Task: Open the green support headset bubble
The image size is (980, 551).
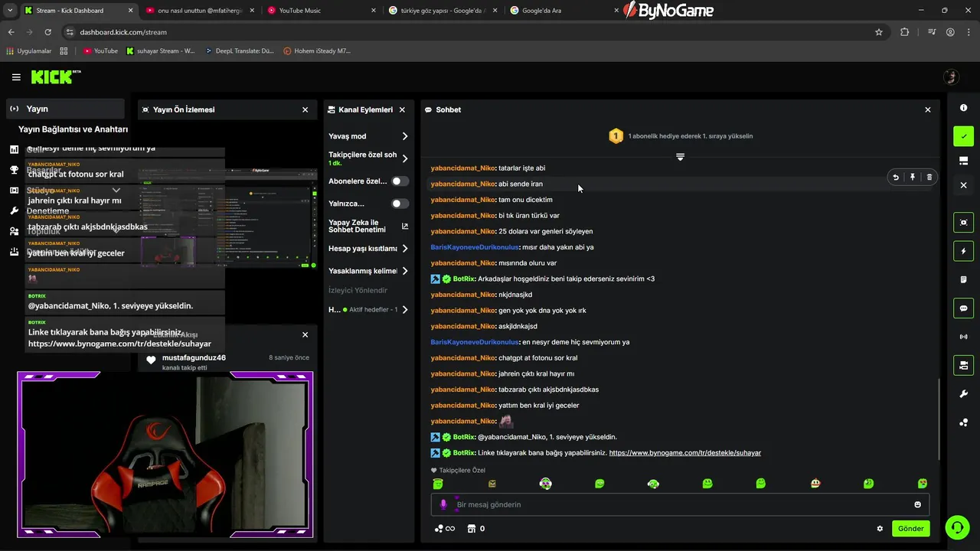Action: click(957, 527)
